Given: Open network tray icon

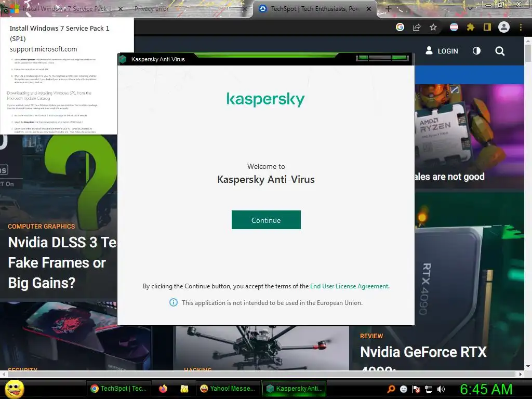Looking at the screenshot, I should (x=429, y=389).
